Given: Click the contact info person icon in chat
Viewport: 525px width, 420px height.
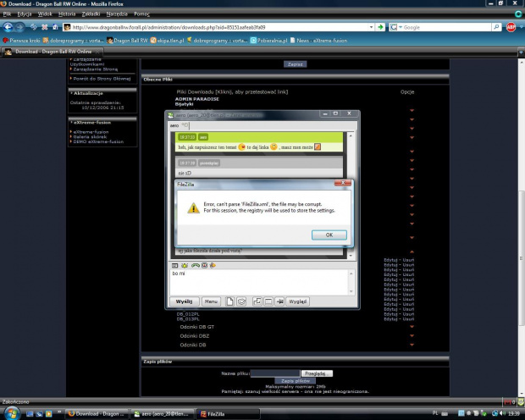Looking at the screenshot, I should tap(213, 265).
